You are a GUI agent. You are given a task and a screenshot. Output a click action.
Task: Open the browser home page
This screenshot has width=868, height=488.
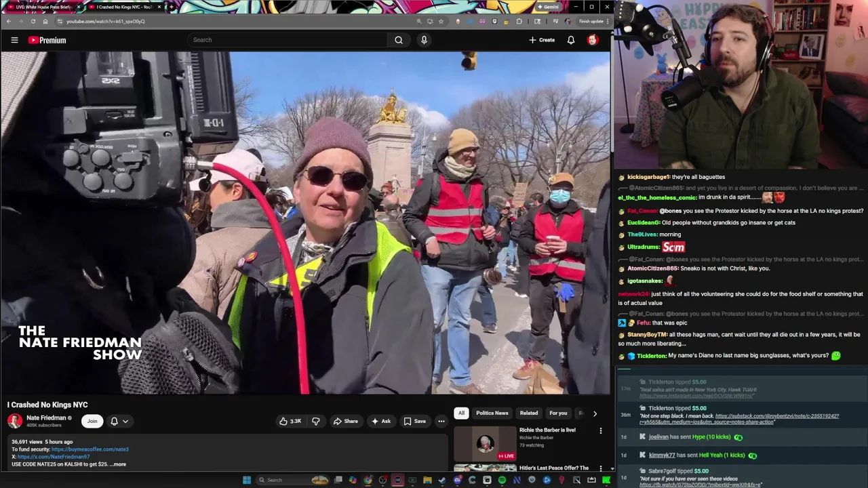[x=45, y=21]
